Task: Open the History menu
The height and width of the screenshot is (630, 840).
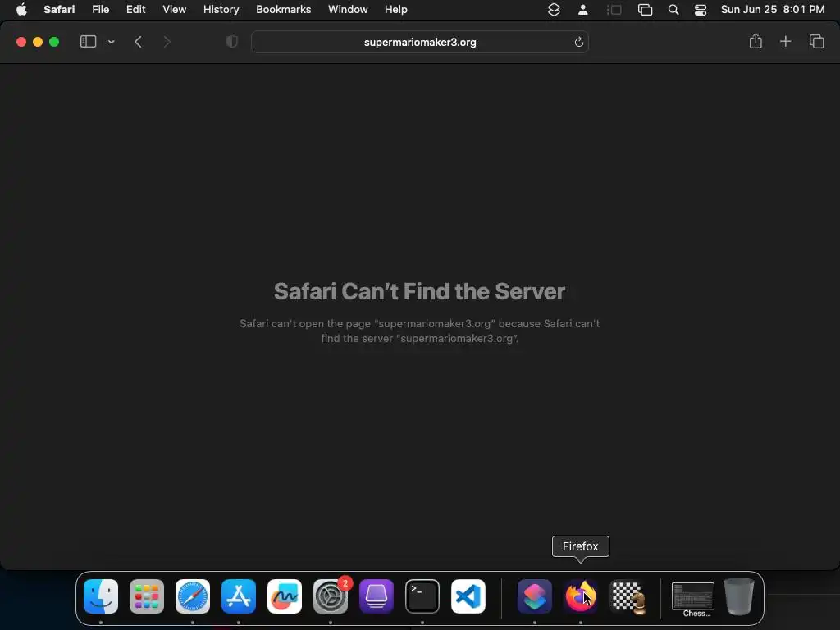Action: (x=221, y=10)
